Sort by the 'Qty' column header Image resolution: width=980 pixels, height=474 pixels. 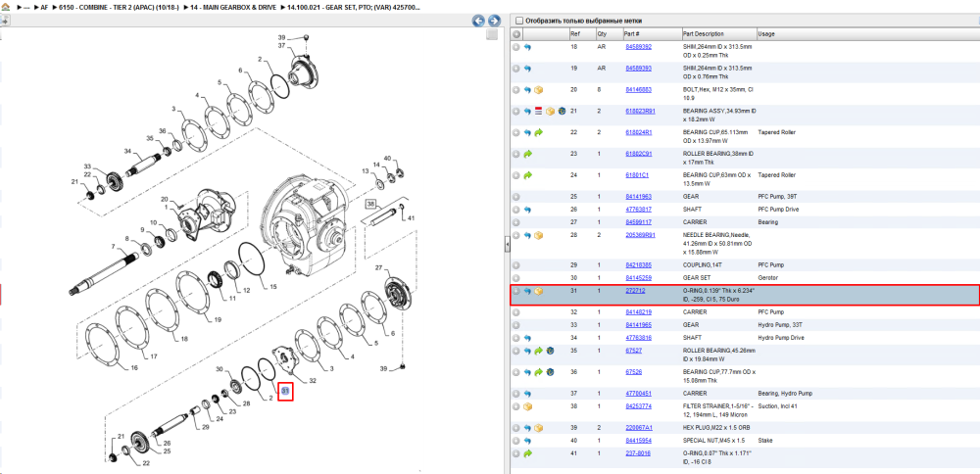pos(602,33)
